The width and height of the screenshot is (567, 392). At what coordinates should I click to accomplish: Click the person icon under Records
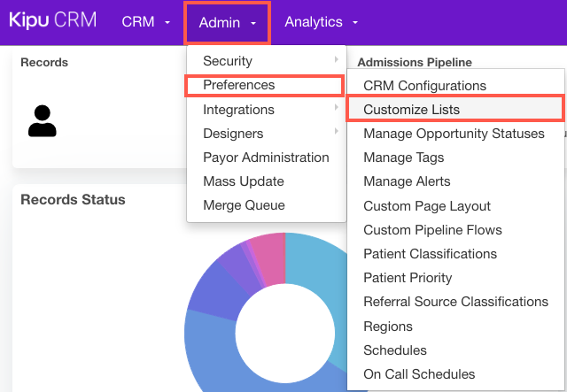coord(42,121)
